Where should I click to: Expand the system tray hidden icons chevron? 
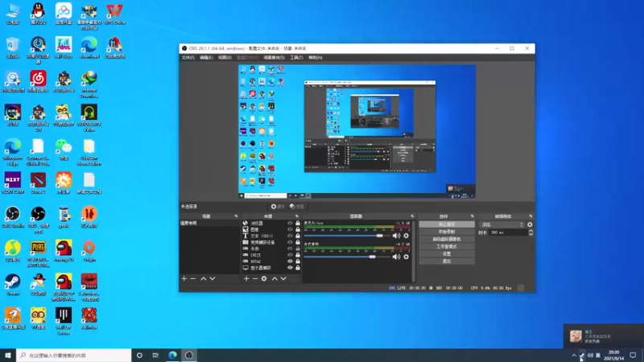[574, 356]
